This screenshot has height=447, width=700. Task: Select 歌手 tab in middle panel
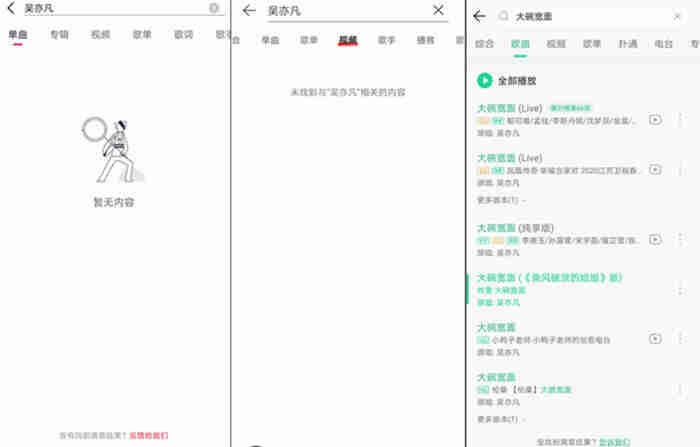pos(386,41)
